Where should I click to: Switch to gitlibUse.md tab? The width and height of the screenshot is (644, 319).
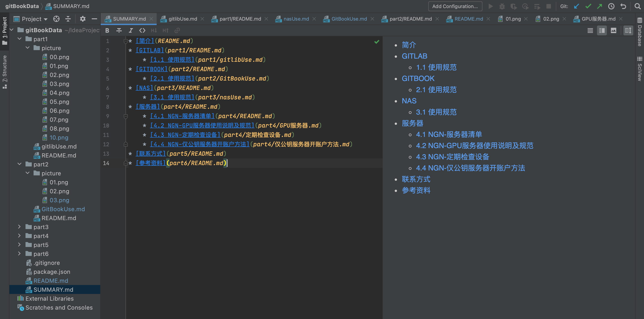[x=183, y=19]
